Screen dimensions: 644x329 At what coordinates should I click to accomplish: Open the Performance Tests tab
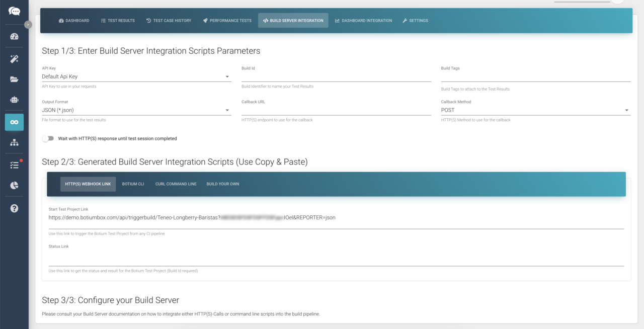(x=227, y=20)
